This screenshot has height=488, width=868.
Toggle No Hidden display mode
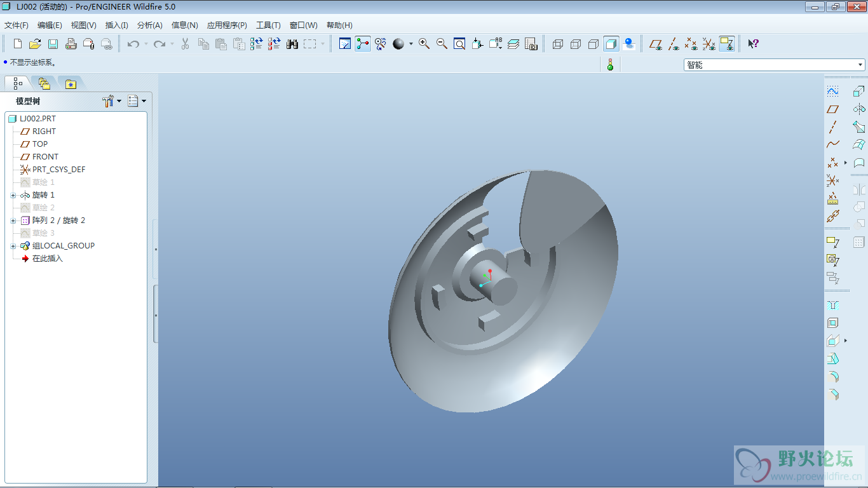coord(593,44)
